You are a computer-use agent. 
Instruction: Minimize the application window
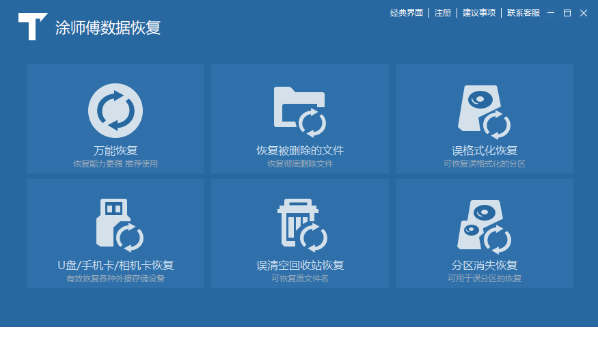[551, 13]
